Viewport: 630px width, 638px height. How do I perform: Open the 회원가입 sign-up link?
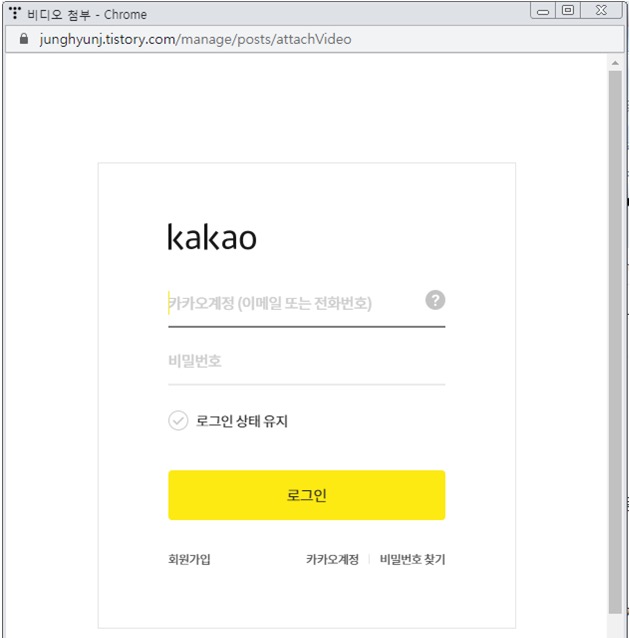(189, 559)
